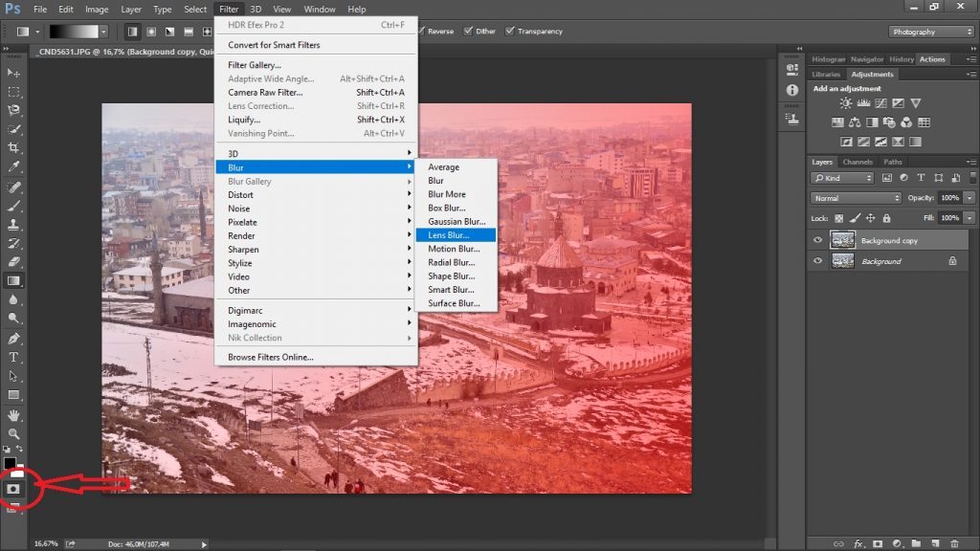Toggle Quick Mask mode button
The height and width of the screenshot is (551, 980).
pyautogui.click(x=13, y=487)
